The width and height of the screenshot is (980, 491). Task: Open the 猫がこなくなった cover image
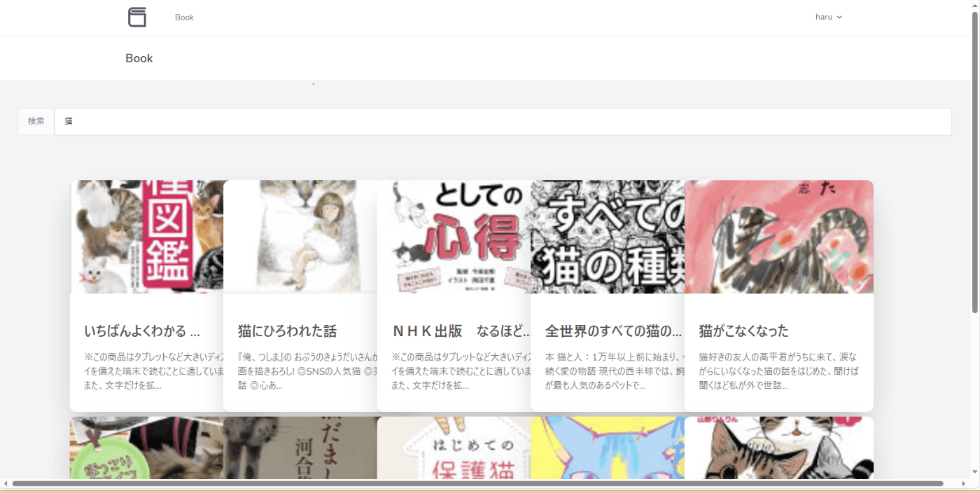779,237
